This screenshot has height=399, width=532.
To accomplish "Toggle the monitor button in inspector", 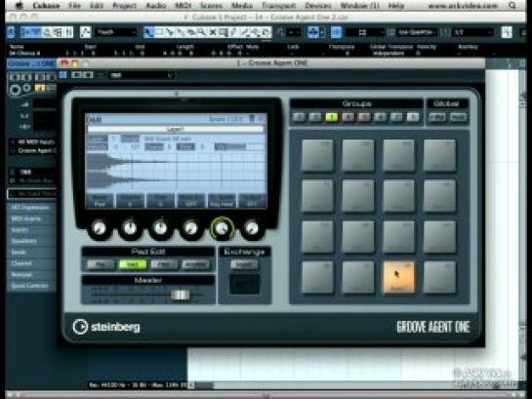I will pos(27,88).
